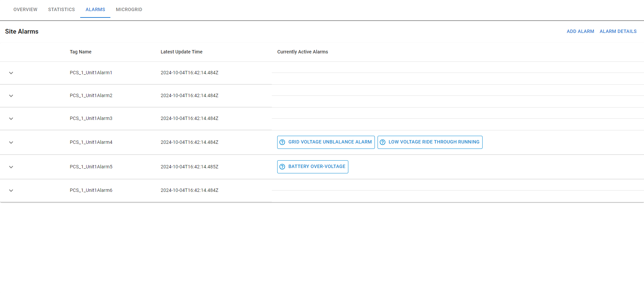Go to the Microgrid tab

129,9
